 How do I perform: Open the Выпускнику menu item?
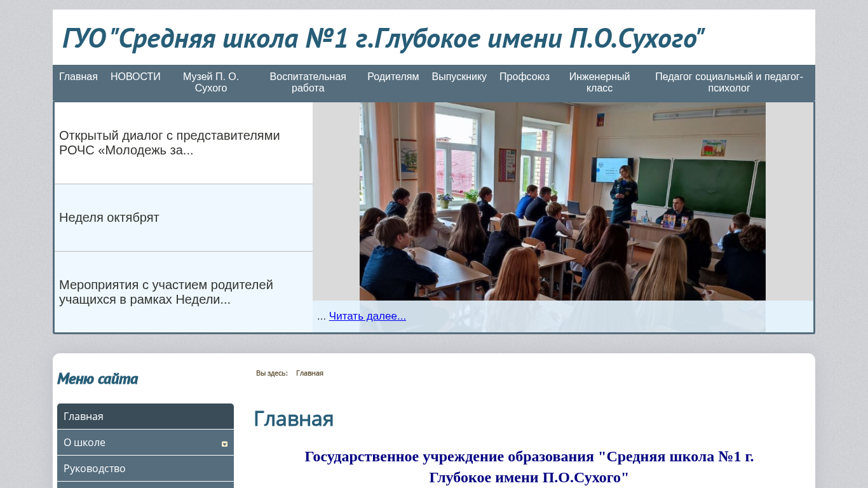(459, 77)
